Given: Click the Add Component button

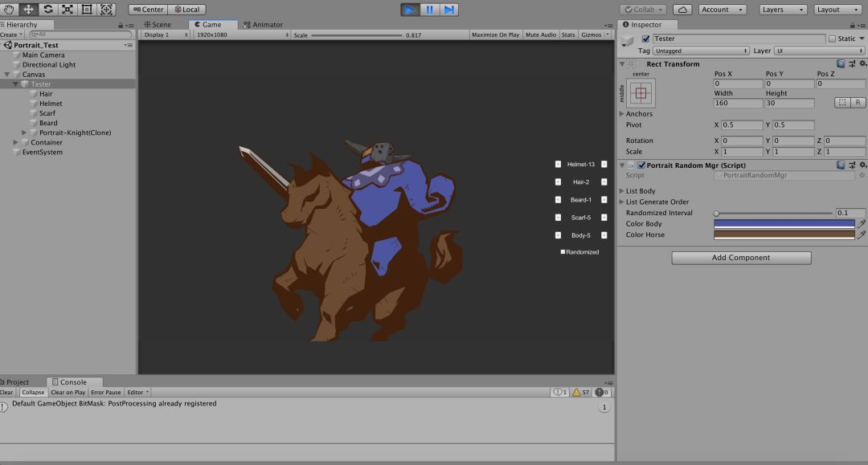Looking at the screenshot, I should click(741, 258).
